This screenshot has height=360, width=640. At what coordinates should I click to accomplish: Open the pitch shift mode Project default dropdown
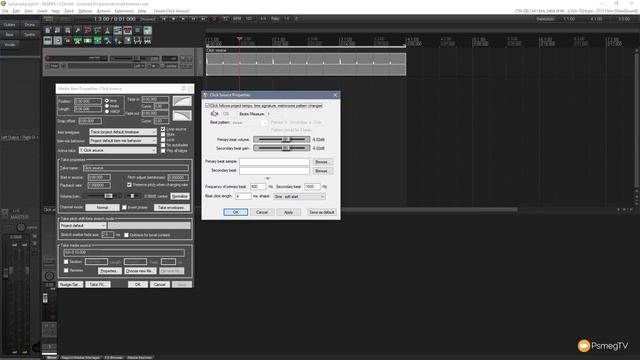83,225
